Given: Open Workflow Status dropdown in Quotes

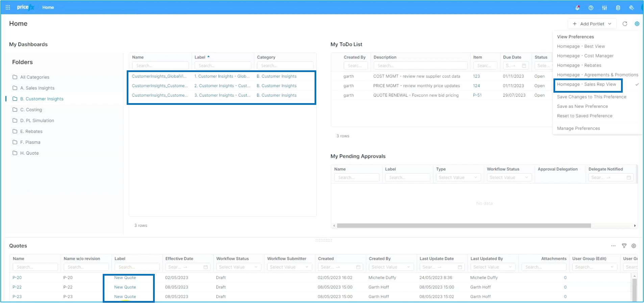Looking at the screenshot, I should (238, 267).
